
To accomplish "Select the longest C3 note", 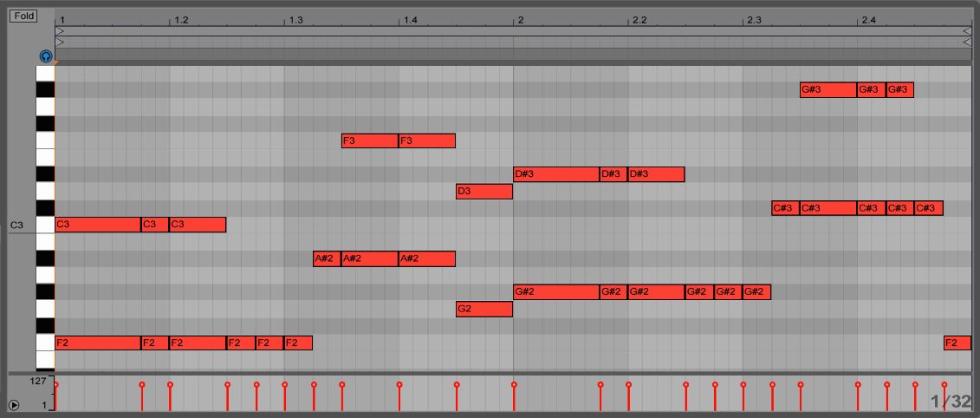I will [98, 224].
